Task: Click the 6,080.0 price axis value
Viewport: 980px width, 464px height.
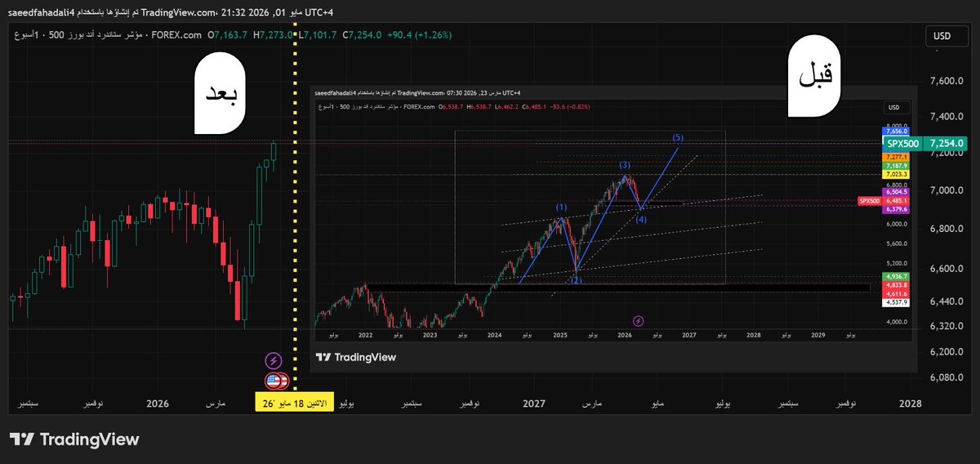Action: pos(946,377)
